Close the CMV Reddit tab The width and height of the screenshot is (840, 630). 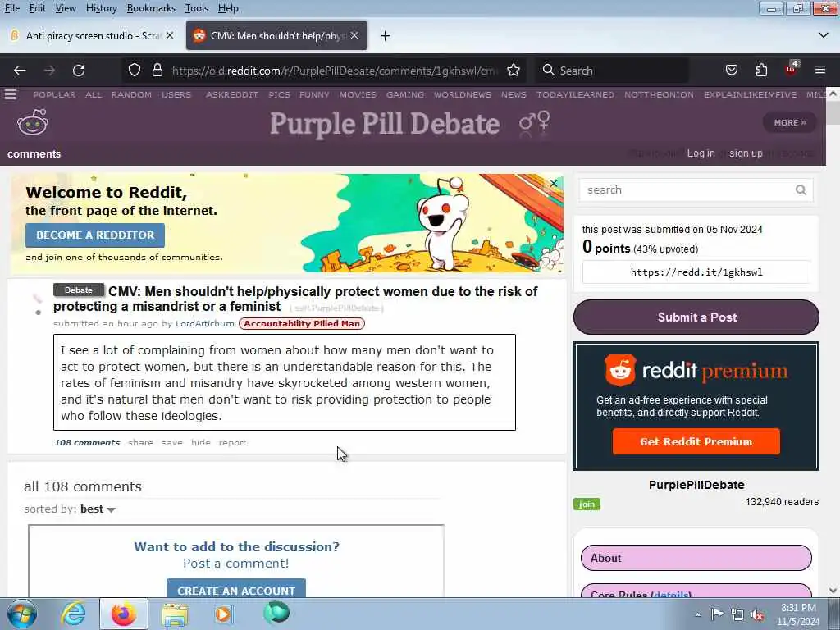click(x=354, y=35)
